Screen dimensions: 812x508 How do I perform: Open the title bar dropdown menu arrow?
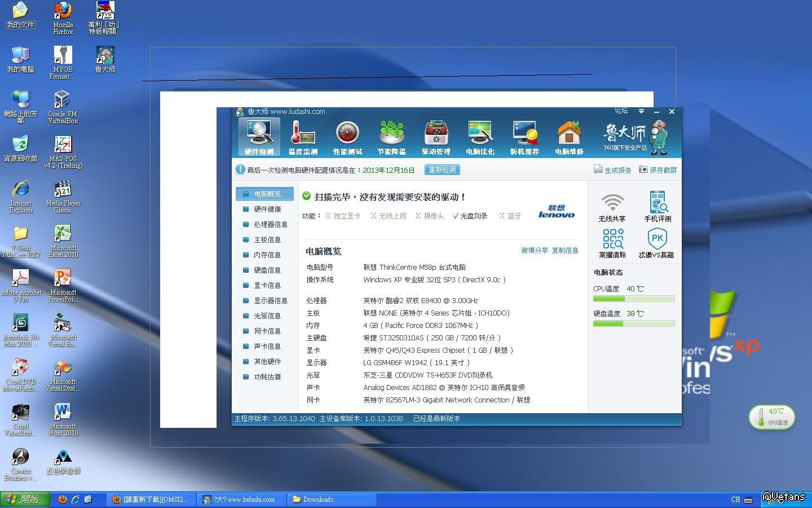pos(641,111)
